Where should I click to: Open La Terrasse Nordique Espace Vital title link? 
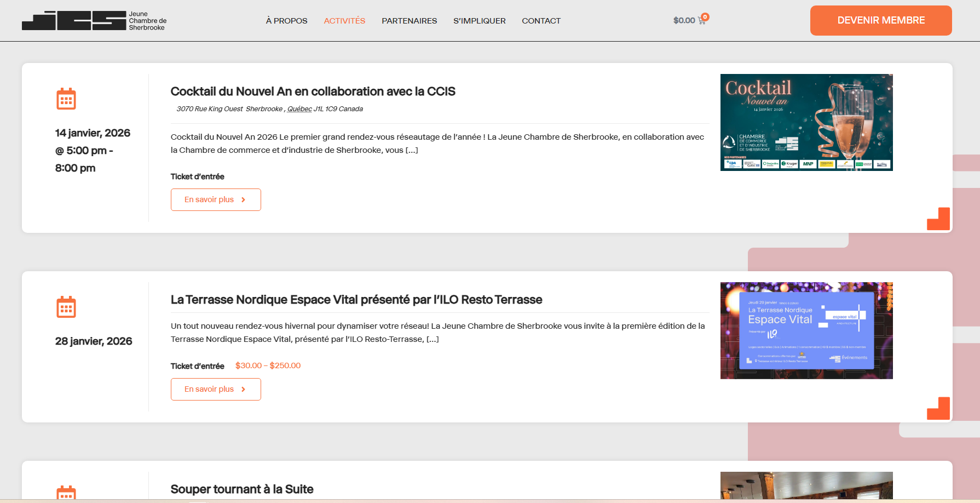(x=356, y=300)
